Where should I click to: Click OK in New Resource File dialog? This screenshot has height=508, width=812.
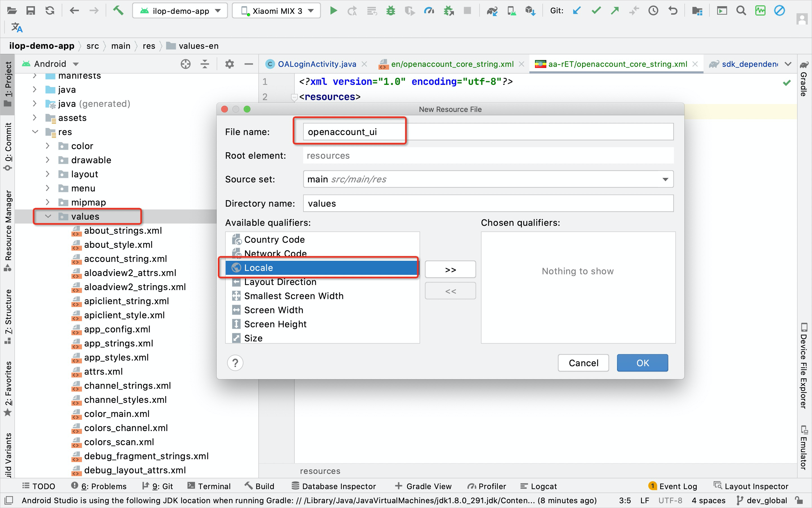point(642,363)
